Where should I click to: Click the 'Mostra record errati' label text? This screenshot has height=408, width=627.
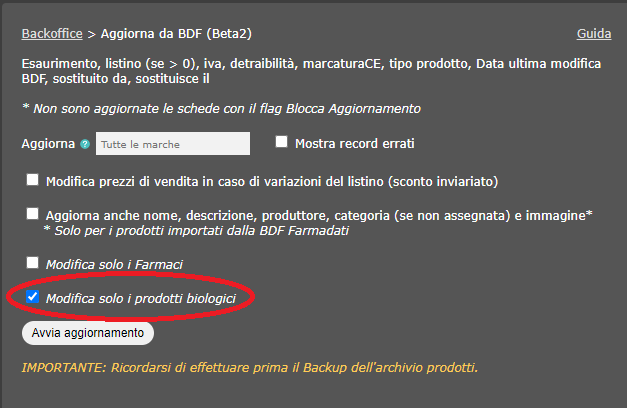354,144
